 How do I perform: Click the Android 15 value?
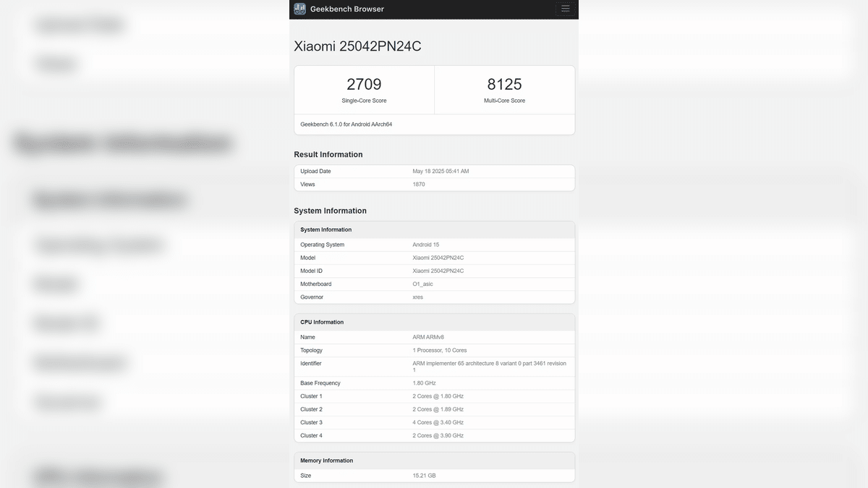click(x=426, y=245)
